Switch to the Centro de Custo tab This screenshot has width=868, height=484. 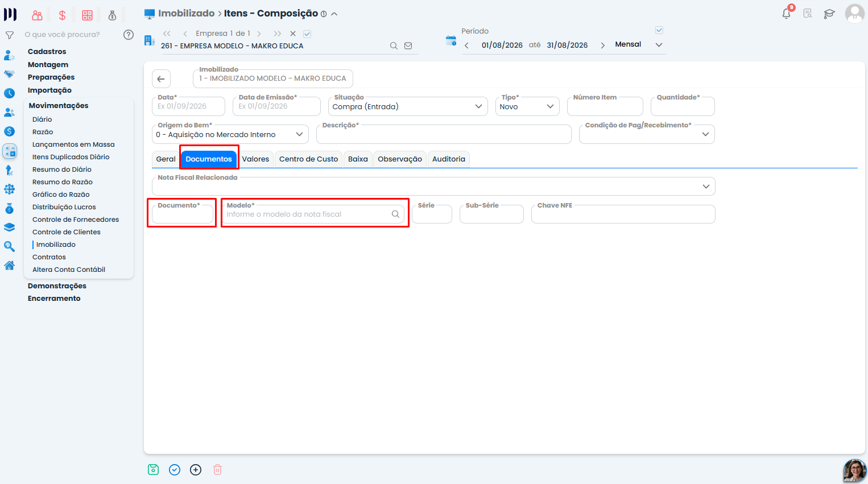[309, 159]
